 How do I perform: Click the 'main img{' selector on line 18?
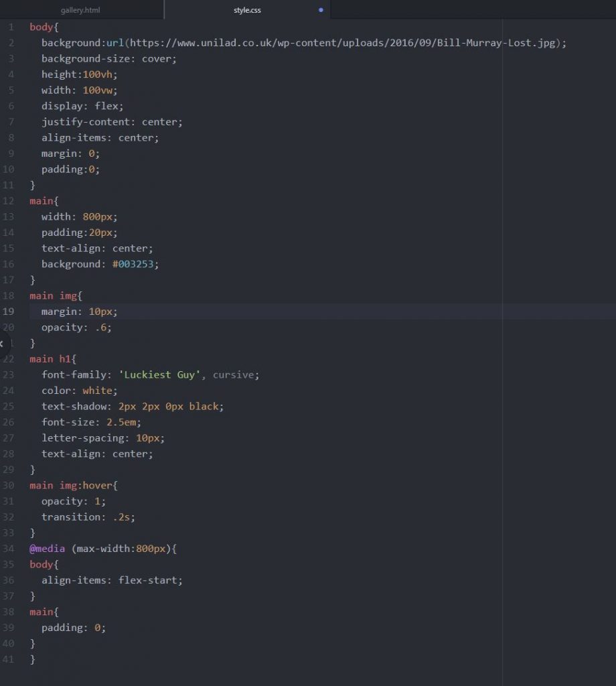[x=56, y=295]
